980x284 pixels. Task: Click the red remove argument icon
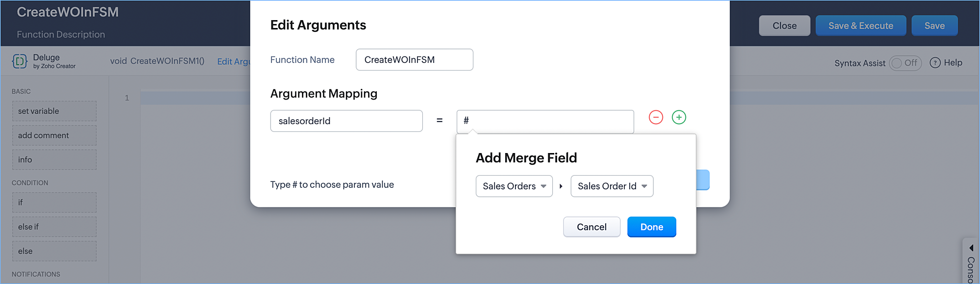click(x=656, y=117)
